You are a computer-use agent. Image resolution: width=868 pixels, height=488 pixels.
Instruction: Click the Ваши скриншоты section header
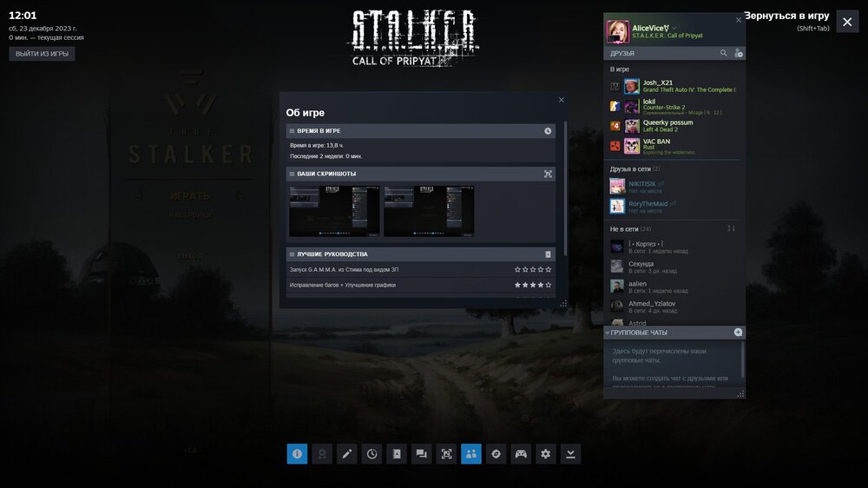tap(421, 174)
